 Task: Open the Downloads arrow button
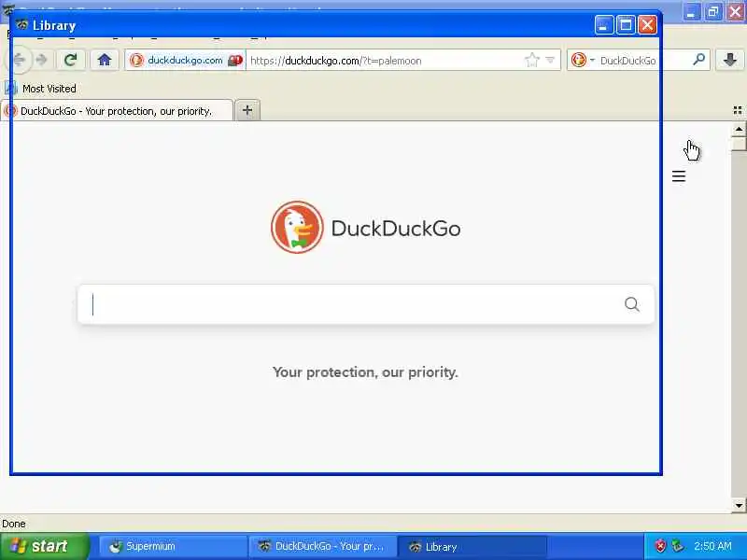tap(729, 60)
